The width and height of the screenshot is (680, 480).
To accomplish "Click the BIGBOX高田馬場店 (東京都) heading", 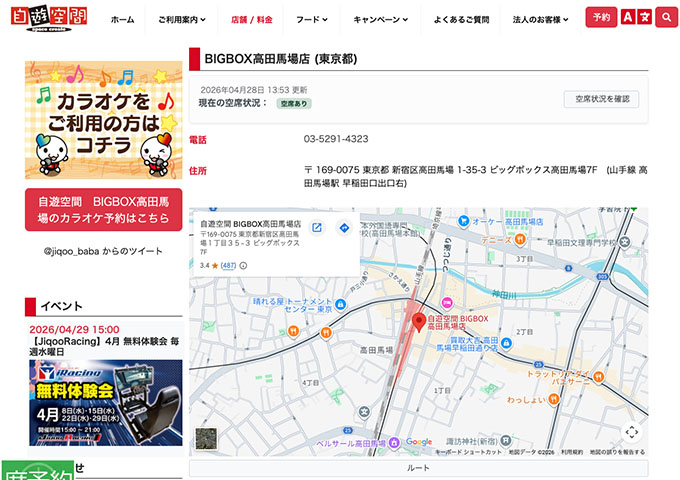I will 281,59.
